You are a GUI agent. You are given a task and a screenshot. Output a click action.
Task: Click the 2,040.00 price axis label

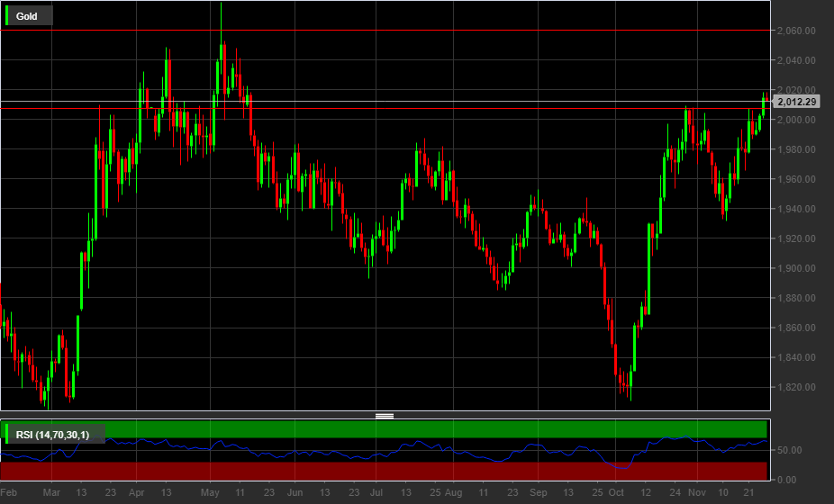(796, 60)
